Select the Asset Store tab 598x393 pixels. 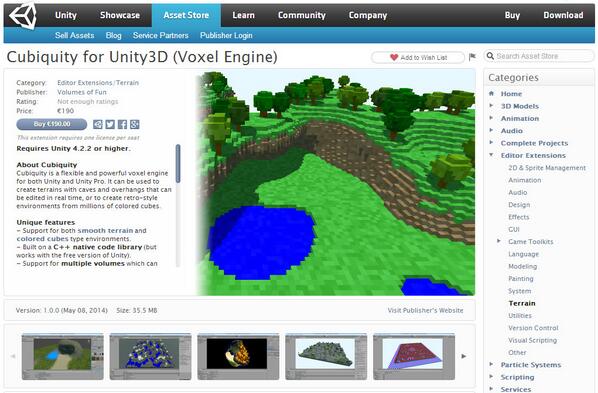coord(186,15)
